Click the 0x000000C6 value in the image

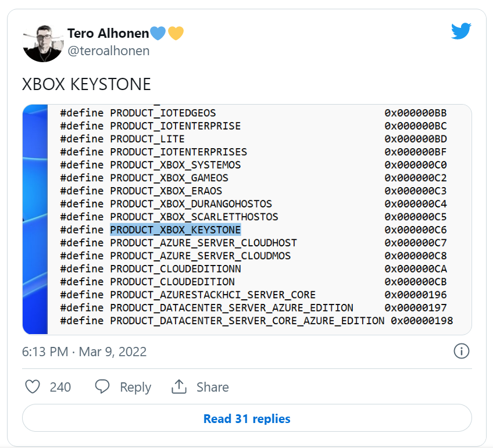[x=415, y=230]
